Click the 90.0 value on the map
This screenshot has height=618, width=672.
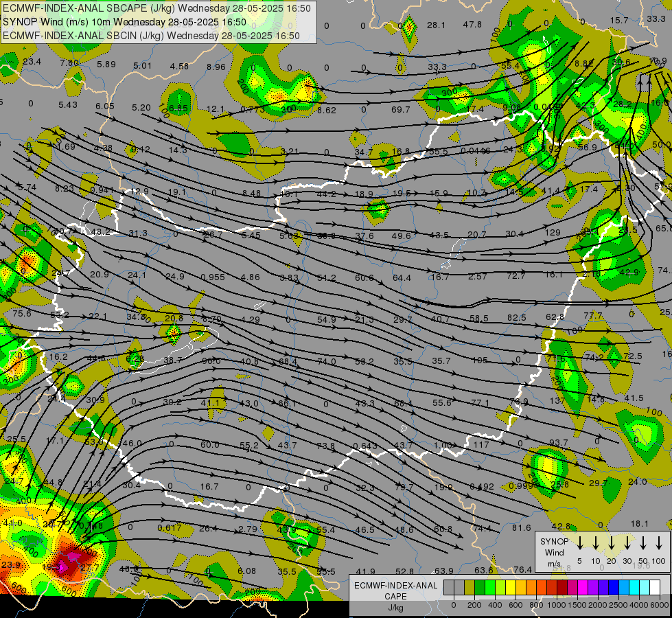(x=211, y=361)
